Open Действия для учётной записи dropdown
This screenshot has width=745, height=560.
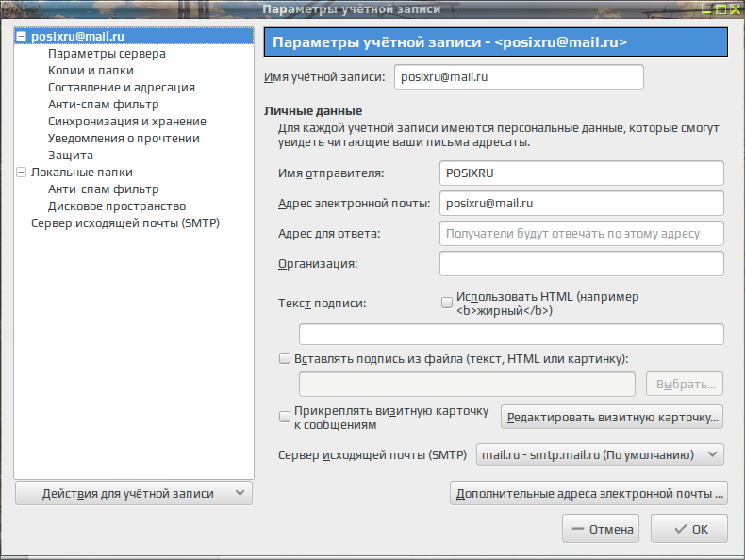coord(134,493)
